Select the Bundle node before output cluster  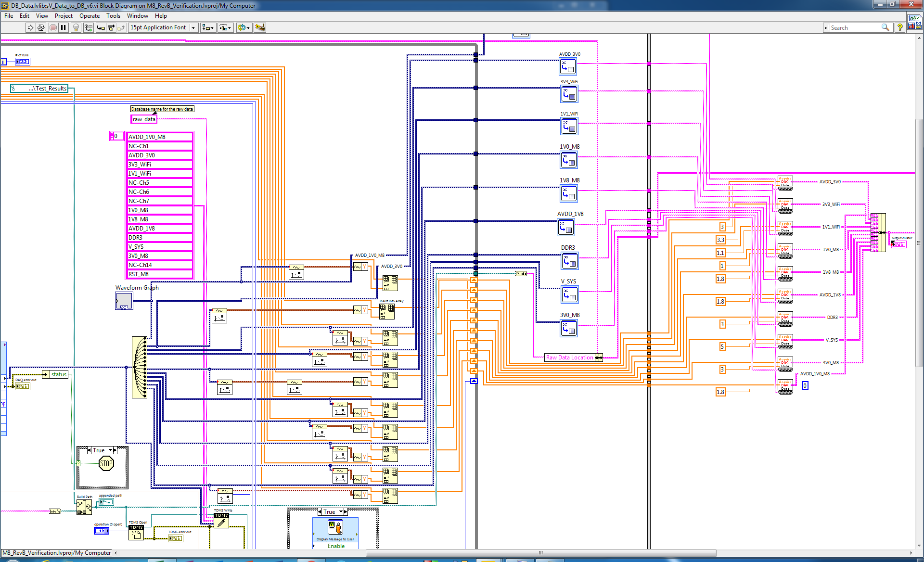click(x=878, y=233)
